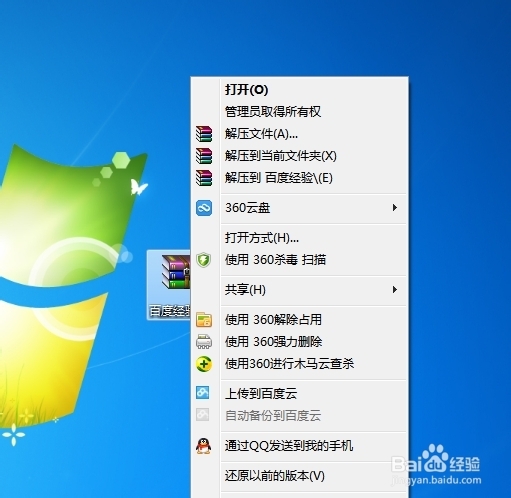Viewport: 511px width, 498px height.
Task: Select 解压到当前文件夹(X) entry
Action: tap(299, 156)
